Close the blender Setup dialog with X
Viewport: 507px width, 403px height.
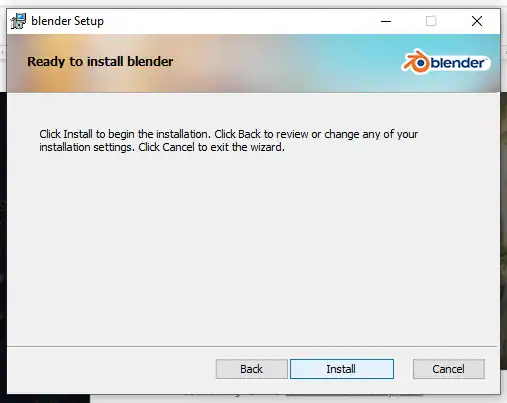pyautogui.click(x=477, y=21)
